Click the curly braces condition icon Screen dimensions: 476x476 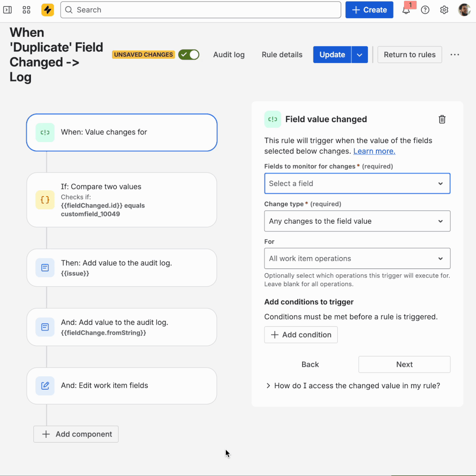[x=45, y=200]
